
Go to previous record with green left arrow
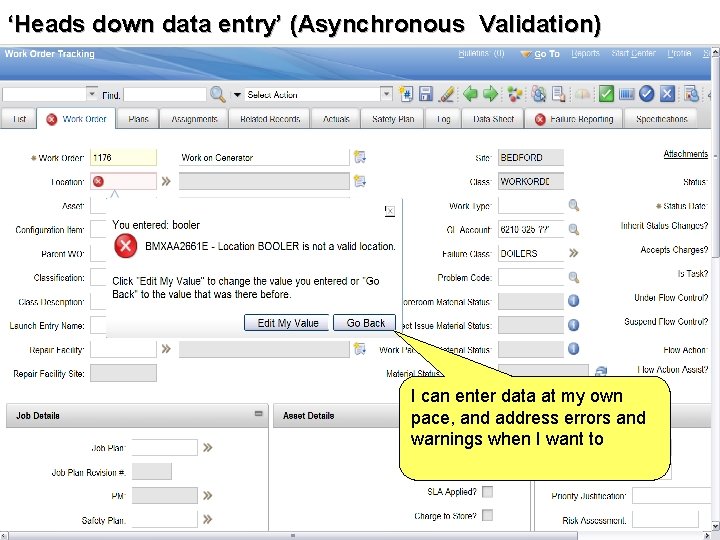[470, 94]
